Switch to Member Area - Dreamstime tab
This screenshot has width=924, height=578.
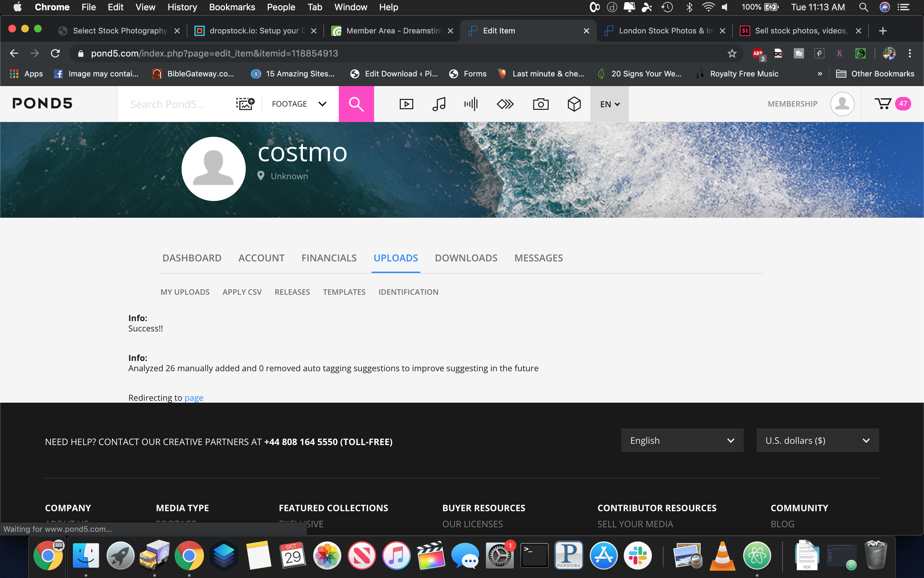392,31
